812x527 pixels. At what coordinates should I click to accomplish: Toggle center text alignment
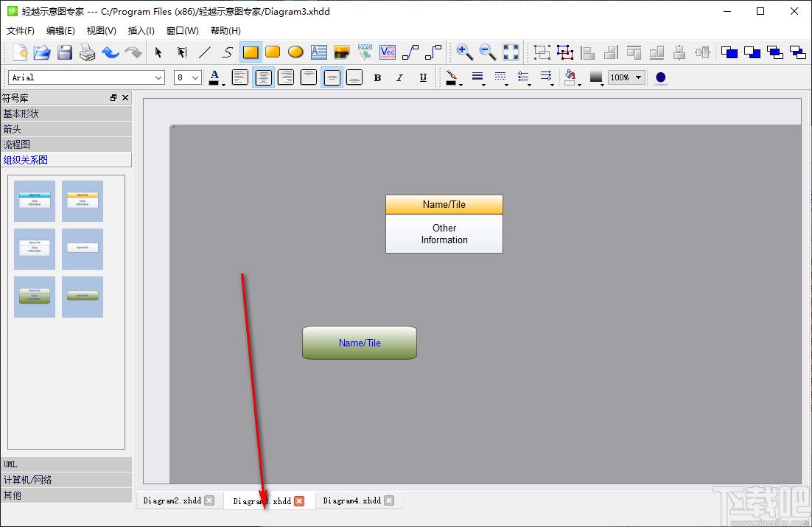(263, 77)
